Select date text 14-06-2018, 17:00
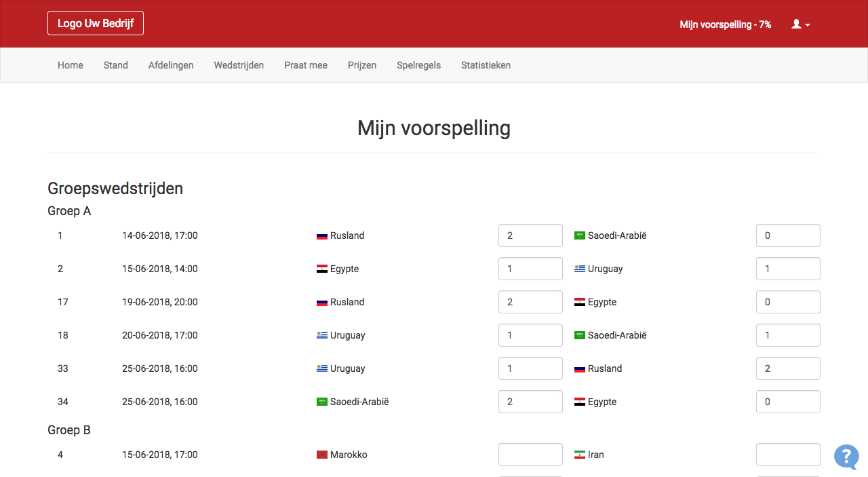This screenshot has height=477, width=868. 160,235
